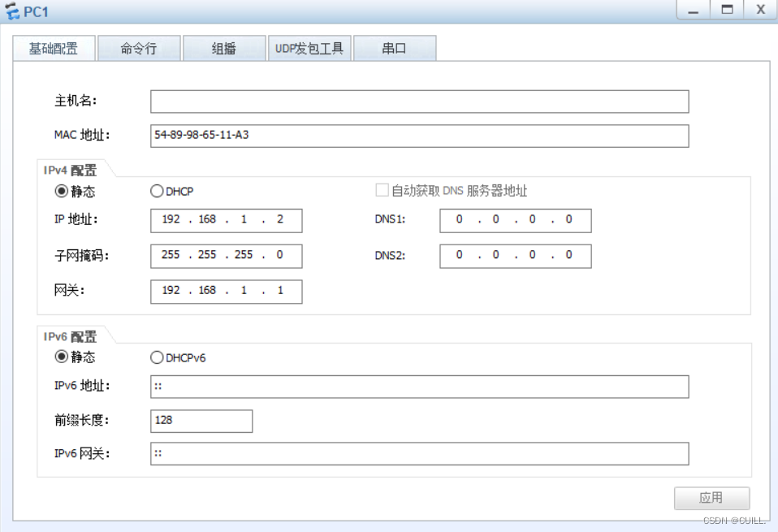The width and height of the screenshot is (778, 532).
Task: Click the DNS1 label text
Action: (390, 219)
